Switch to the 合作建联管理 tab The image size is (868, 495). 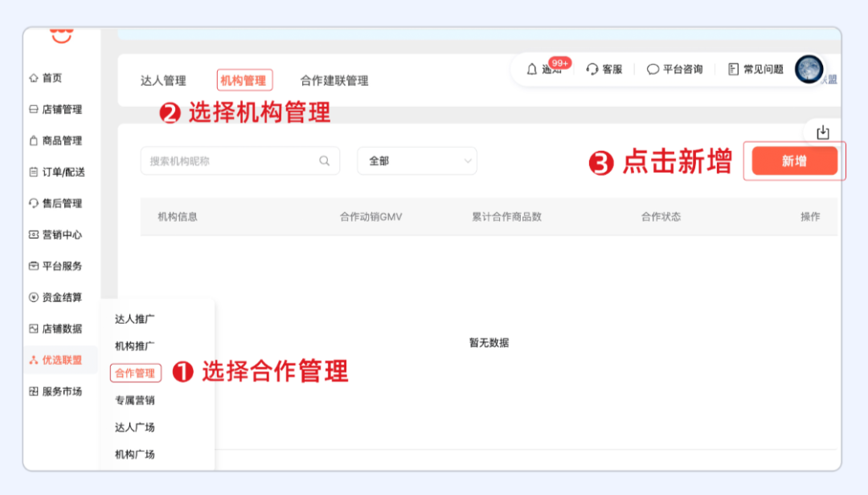(x=332, y=80)
